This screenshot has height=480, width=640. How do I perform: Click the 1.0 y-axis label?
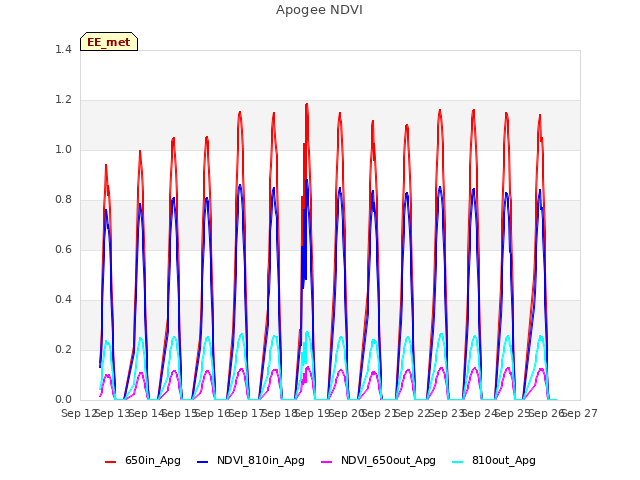(63, 149)
